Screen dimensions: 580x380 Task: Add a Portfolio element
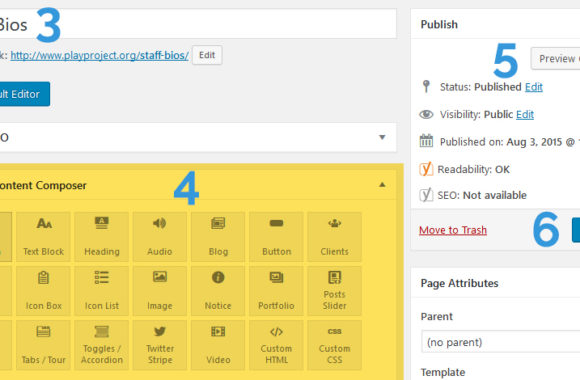coord(276,291)
